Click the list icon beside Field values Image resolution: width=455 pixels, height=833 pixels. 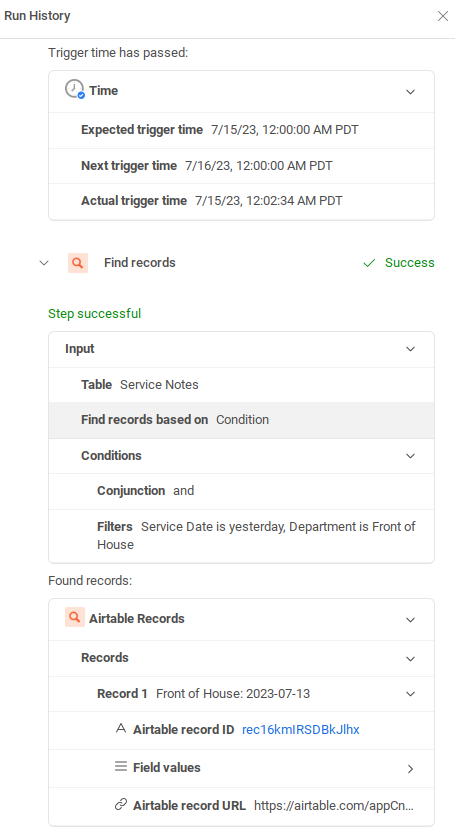[121, 767]
